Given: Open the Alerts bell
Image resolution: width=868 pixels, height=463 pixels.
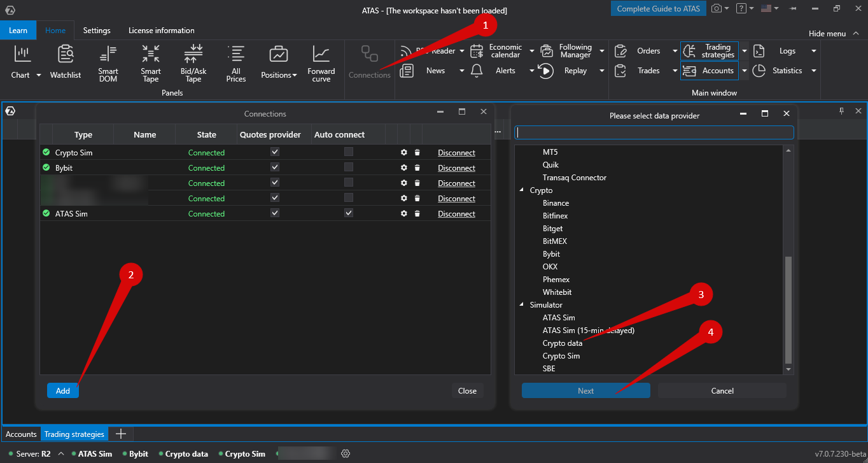Looking at the screenshot, I should click(x=477, y=71).
